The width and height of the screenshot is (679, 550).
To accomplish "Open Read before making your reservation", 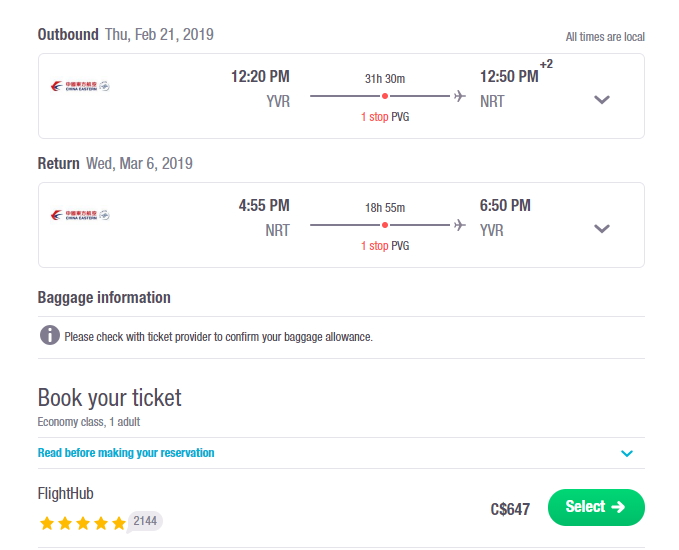I will pos(126,453).
